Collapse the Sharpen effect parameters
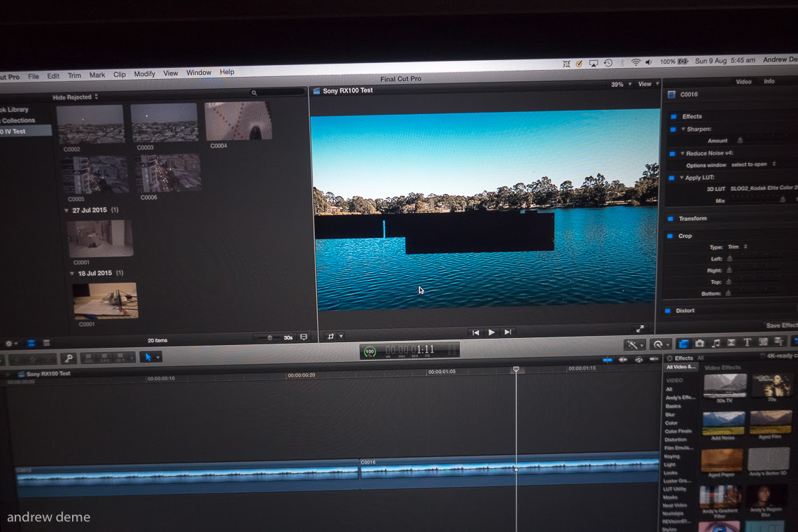798x532 pixels. 683,129
